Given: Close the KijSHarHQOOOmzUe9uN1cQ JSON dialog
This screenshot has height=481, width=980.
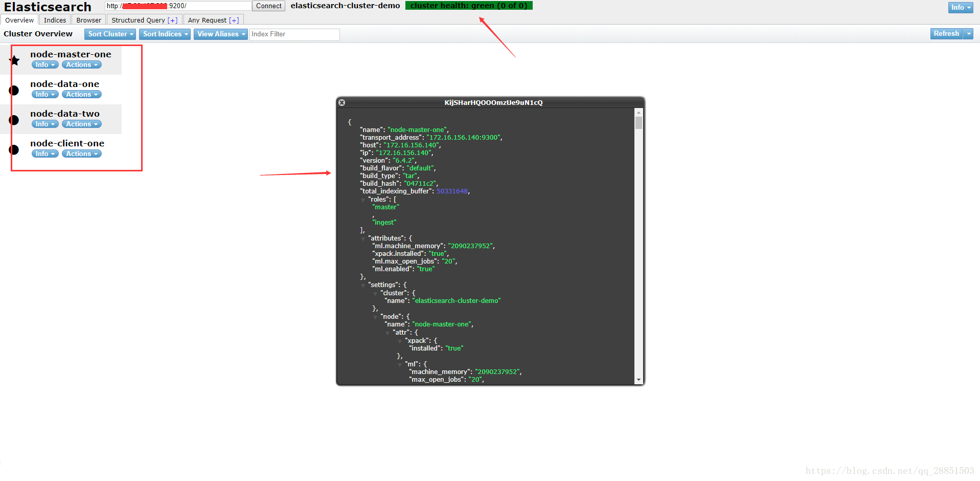Looking at the screenshot, I should [342, 102].
